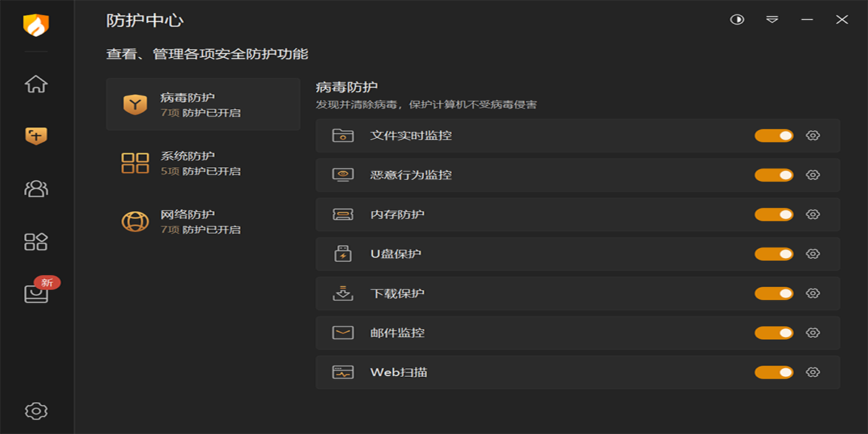Click the 内存防护 row label
Image resolution: width=868 pixels, height=434 pixels.
397,214
